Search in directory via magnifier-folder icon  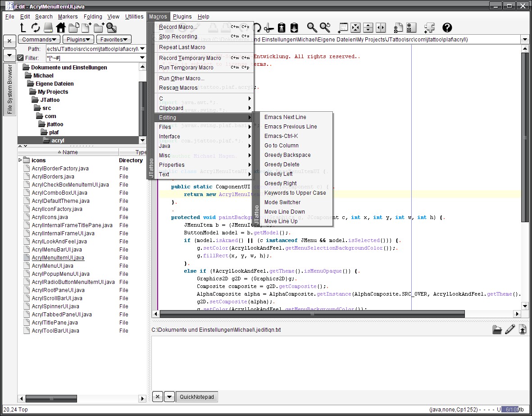112,27
